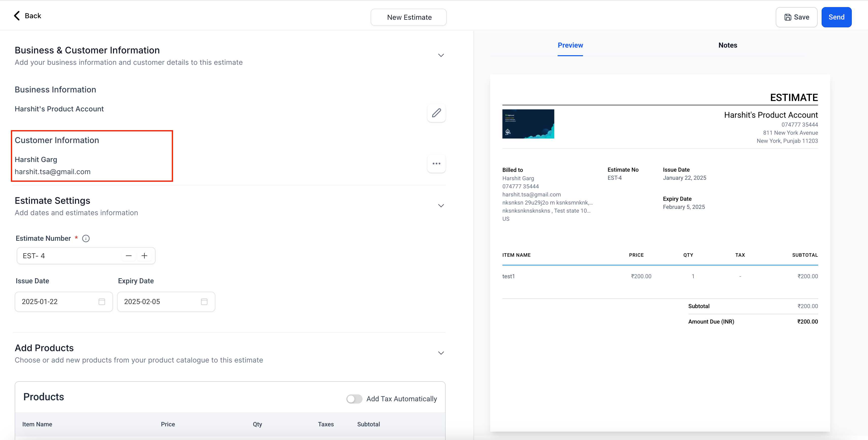Click the Expiry Date input field
The height and width of the screenshot is (440, 868).
pyautogui.click(x=158, y=302)
